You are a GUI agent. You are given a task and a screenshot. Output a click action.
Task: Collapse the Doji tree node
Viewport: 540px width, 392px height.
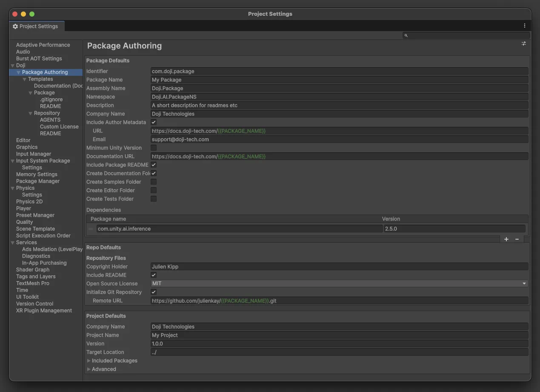click(13, 66)
